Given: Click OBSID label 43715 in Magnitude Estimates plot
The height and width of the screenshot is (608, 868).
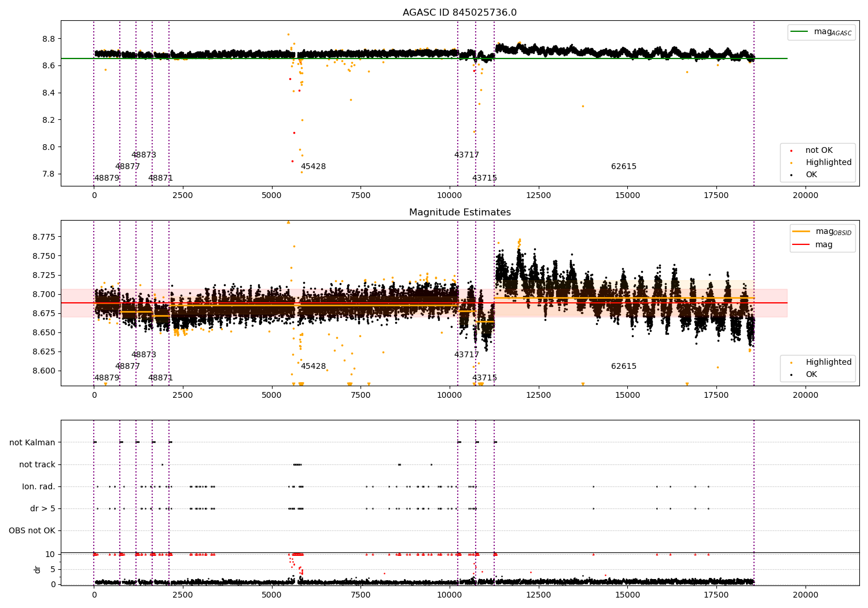Looking at the screenshot, I should [x=484, y=378].
